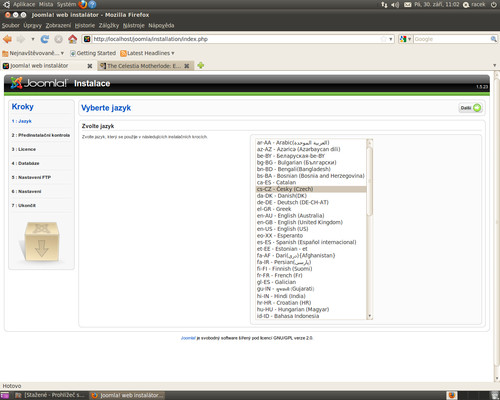Open the Soubor menu
Image resolution: width=500 pixels, height=400 pixels.
11,25
